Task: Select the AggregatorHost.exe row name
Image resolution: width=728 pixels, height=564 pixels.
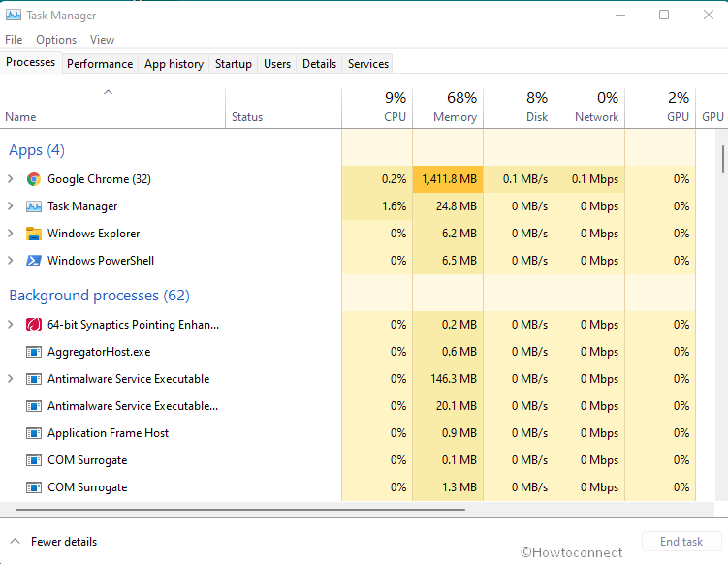Action: [x=99, y=352]
